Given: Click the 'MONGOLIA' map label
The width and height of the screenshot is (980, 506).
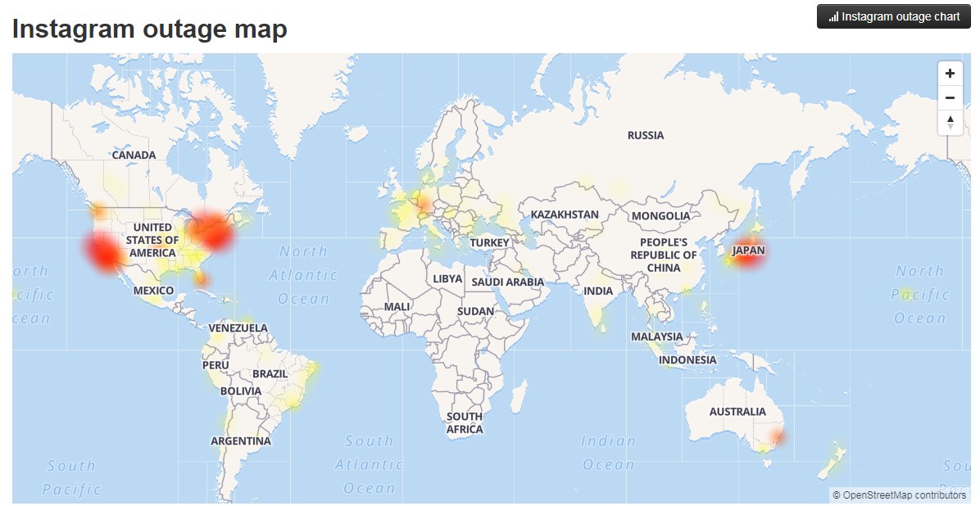Looking at the screenshot, I should [660, 216].
